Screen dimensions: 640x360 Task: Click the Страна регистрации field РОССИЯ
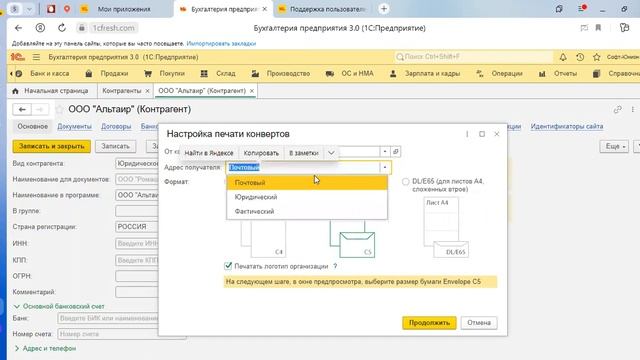click(x=137, y=227)
